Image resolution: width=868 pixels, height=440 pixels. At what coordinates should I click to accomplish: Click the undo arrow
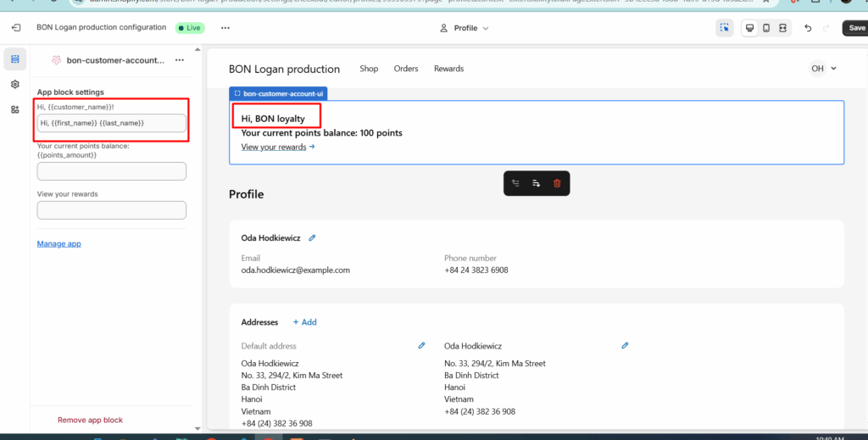pyautogui.click(x=808, y=28)
